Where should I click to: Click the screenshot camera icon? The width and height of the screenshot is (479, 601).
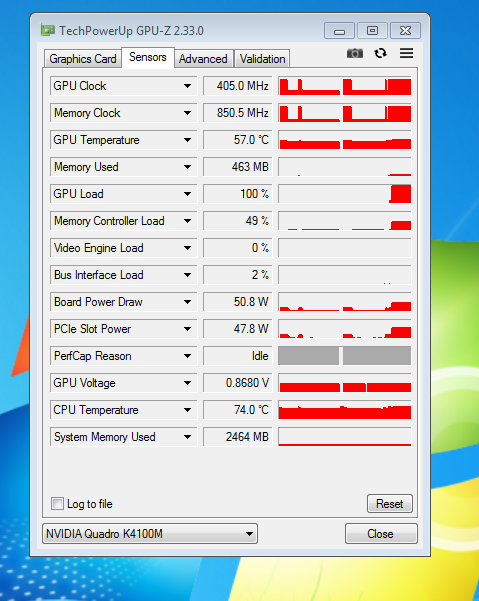click(355, 53)
